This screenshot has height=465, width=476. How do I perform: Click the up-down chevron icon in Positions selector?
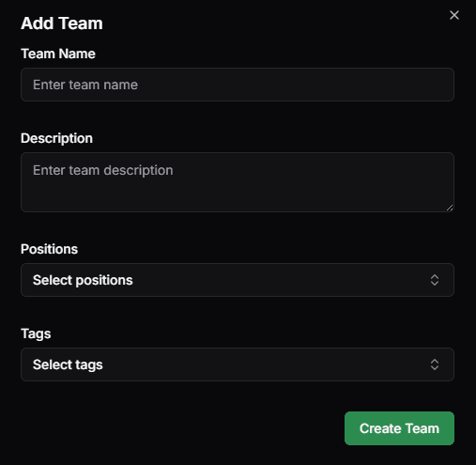coord(435,280)
